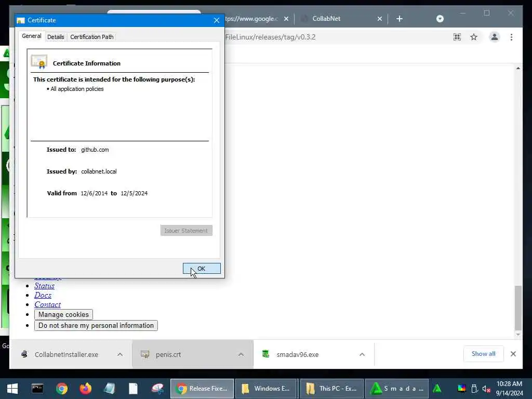Close the downloads bar
Screen dimensions: 532x399
click(513, 354)
